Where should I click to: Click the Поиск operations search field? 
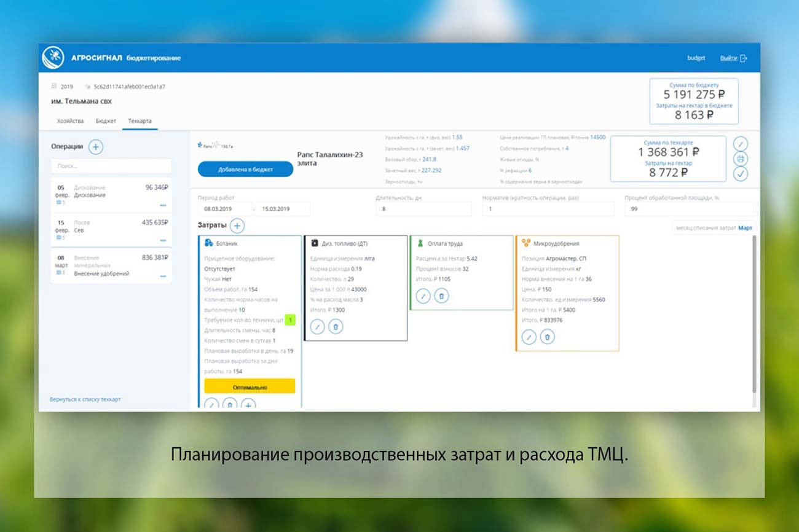pyautogui.click(x=111, y=166)
